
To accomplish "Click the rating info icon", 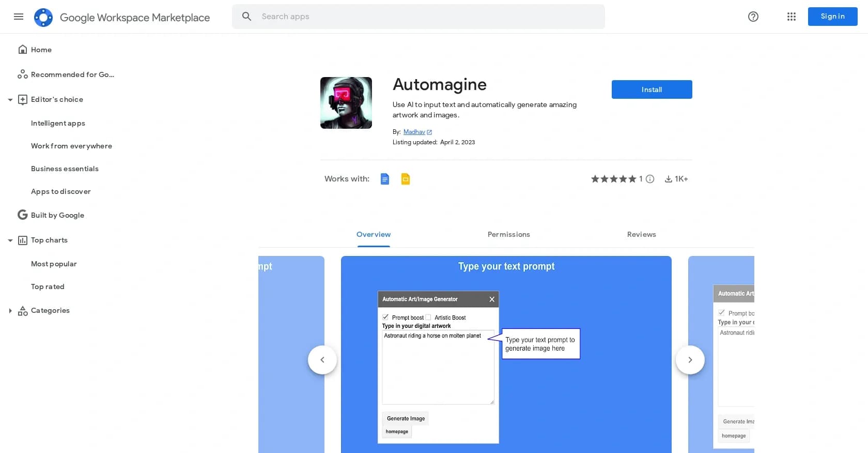I will pos(650,179).
